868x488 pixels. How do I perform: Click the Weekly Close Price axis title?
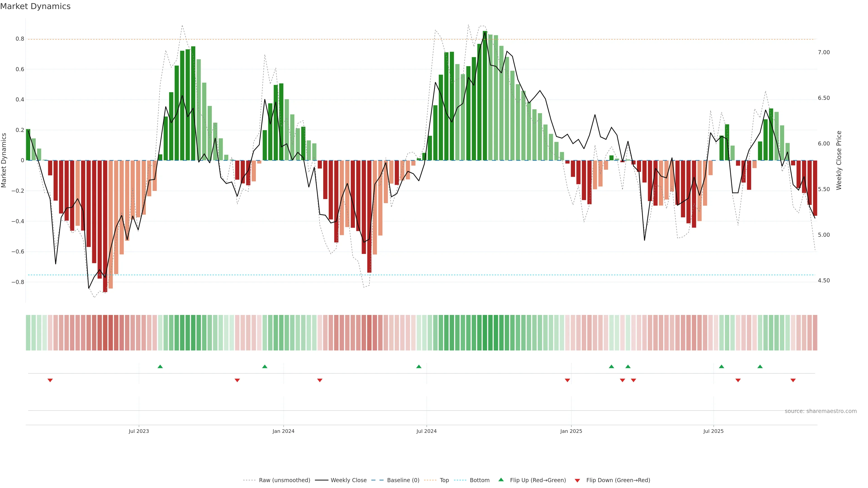(839, 160)
